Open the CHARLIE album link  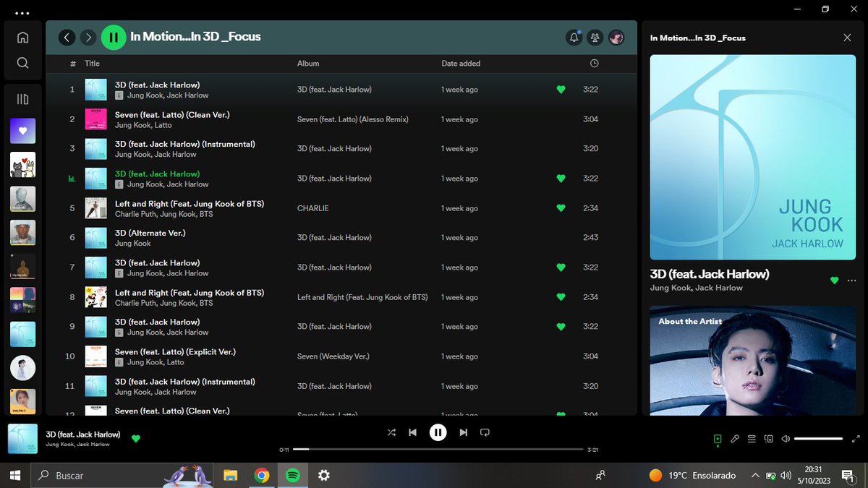click(x=313, y=208)
